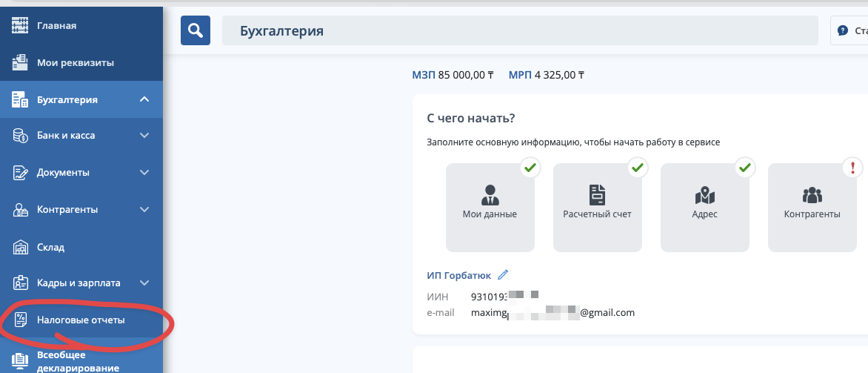The image size is (868, 373).
Task: Open the Адрес map card
Action: point(705,208)
